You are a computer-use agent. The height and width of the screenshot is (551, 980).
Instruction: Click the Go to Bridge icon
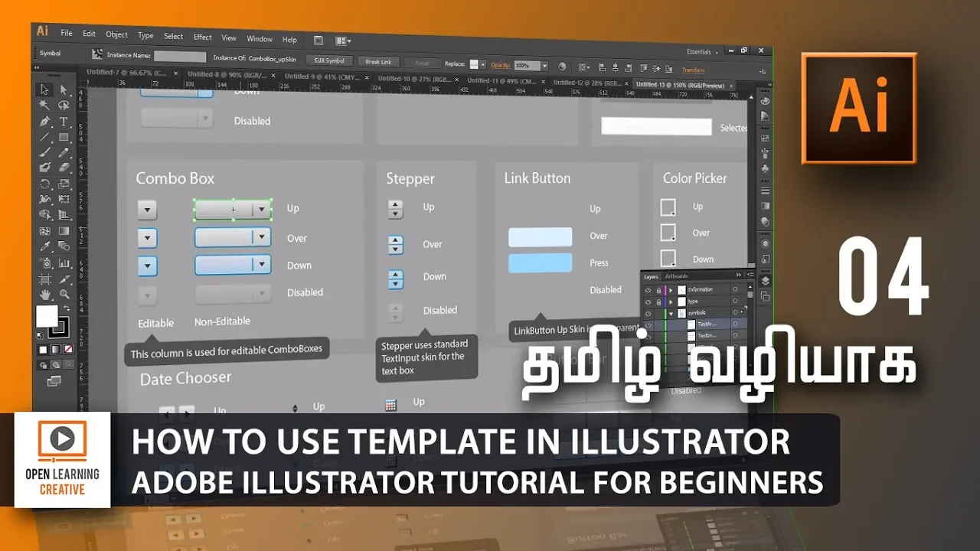[318, 40]
